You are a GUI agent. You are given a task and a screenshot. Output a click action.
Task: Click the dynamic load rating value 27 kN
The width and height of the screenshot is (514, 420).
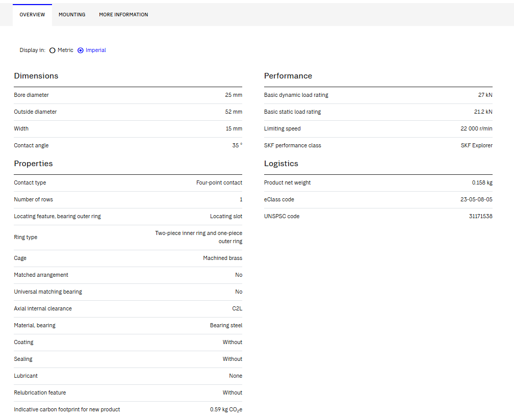pyautogui.click(x=485, y=95)
